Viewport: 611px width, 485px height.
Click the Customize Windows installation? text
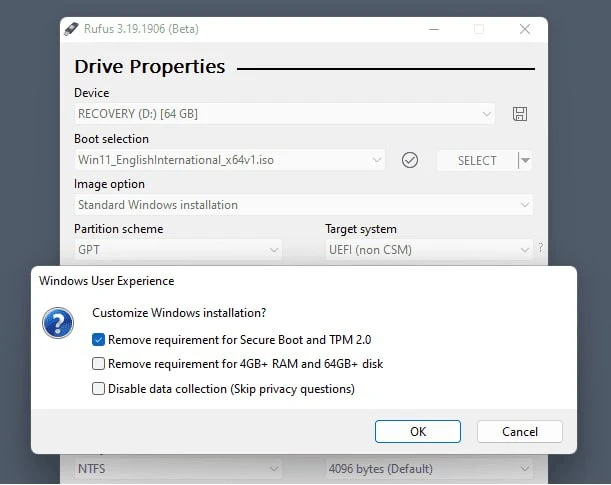(x=179, y=313)
